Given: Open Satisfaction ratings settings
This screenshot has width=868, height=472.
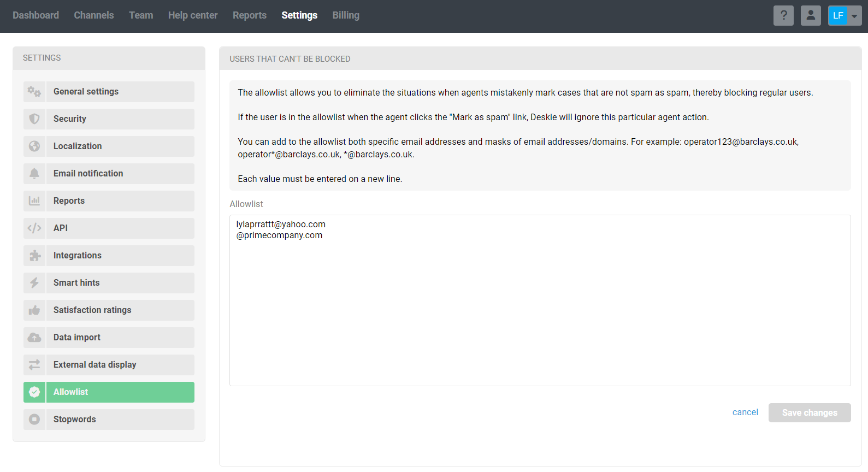Looking at the screenshot, I should [x=109, y=310].
